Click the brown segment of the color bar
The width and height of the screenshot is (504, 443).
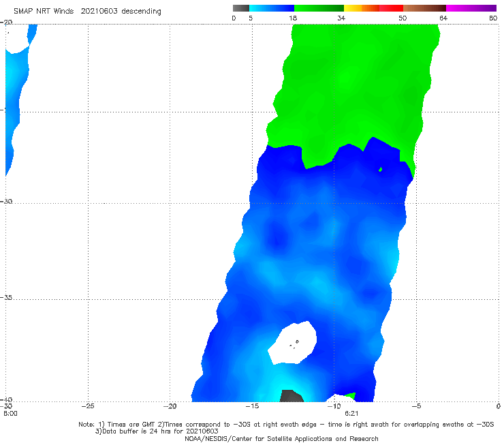[424, 8]
